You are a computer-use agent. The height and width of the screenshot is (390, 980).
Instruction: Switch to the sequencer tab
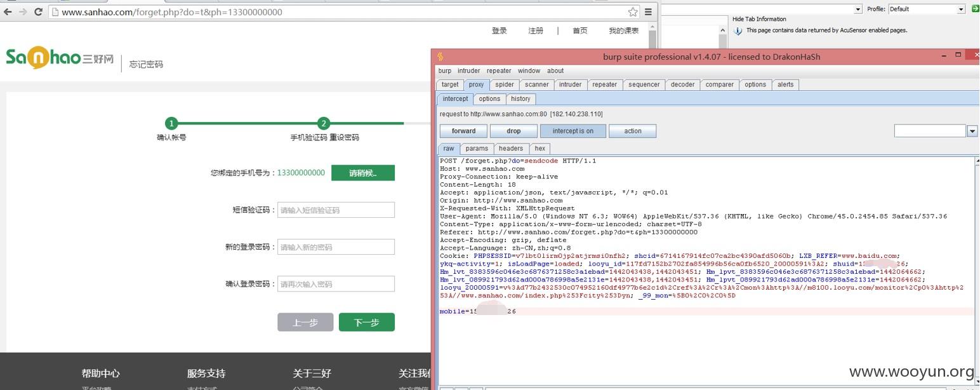point(644,84)
